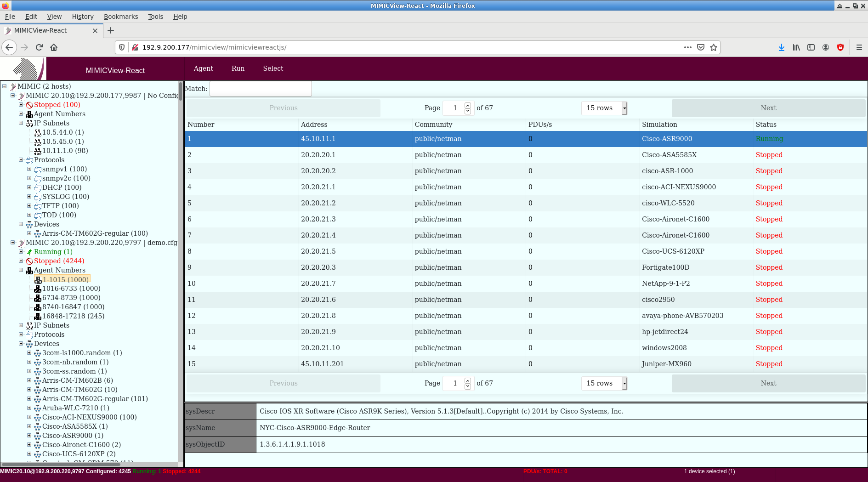Screen dimensions: 868x482
Task: Open the top 15 rows dropdown
Action: (x=604, y=108)
